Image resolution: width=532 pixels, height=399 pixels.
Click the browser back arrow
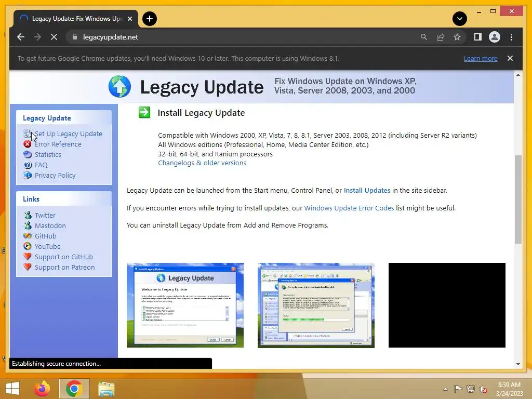(21, 37)
